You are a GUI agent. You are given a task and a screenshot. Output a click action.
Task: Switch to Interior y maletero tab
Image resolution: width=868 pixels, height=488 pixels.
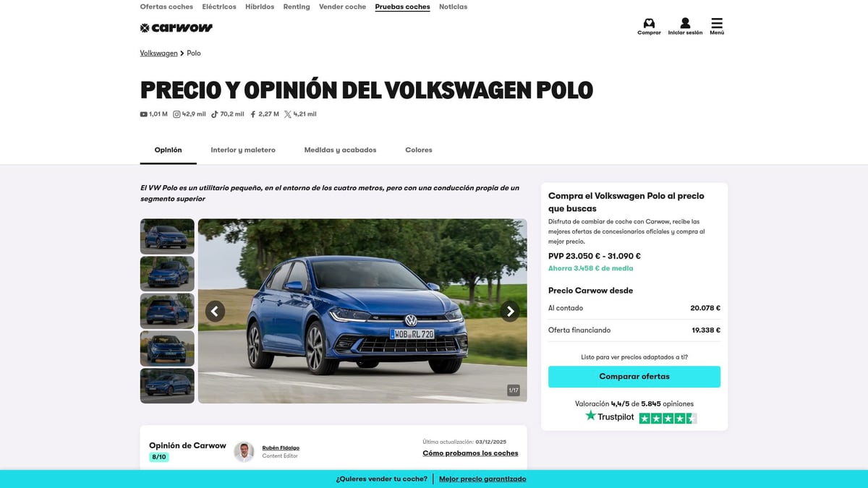243,150
